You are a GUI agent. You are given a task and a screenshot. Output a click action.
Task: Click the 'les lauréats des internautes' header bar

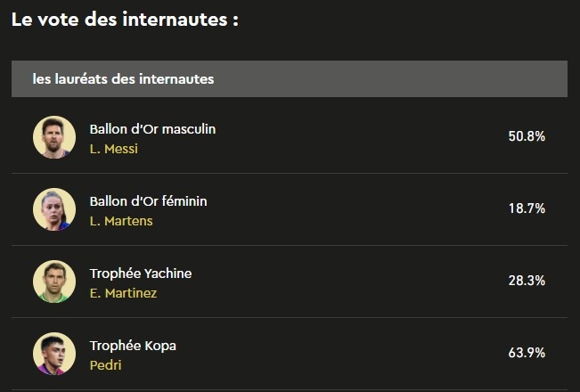tap(290, 78)
